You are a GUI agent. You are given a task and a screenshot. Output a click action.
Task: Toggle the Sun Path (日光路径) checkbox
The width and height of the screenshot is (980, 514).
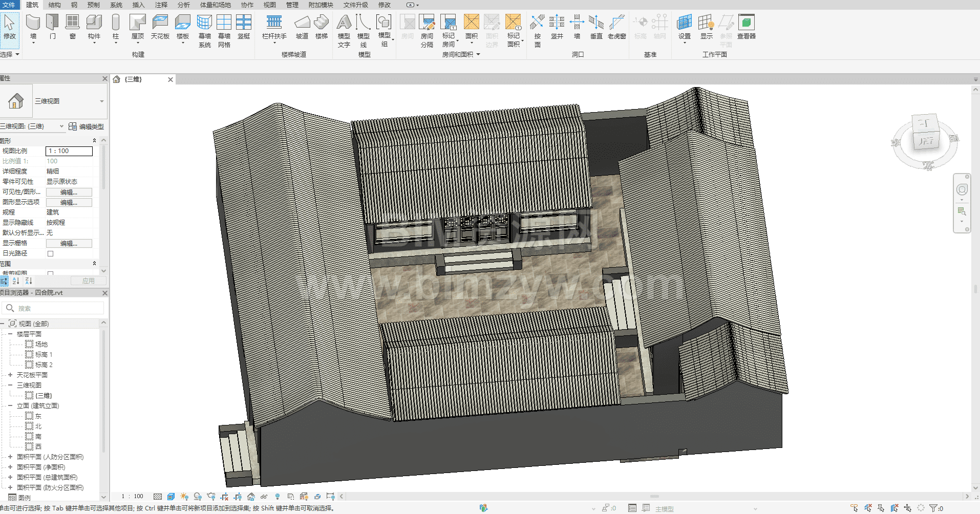[x=50, y=253]
